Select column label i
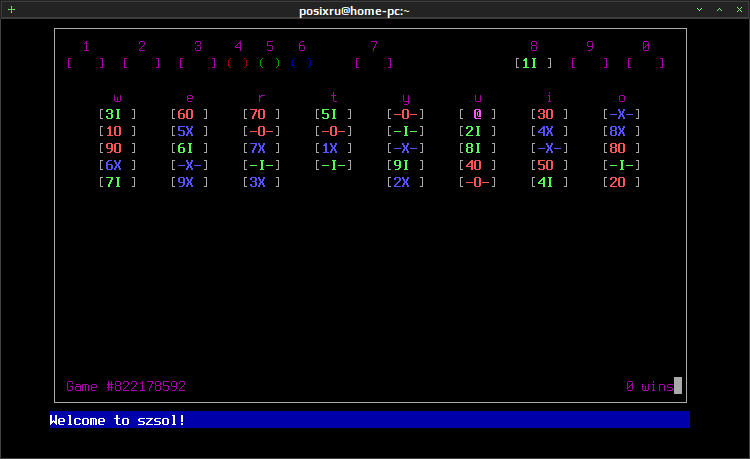The width and height of the screenshot is (750, 459). pyautogui.click(x=549, y=98)
